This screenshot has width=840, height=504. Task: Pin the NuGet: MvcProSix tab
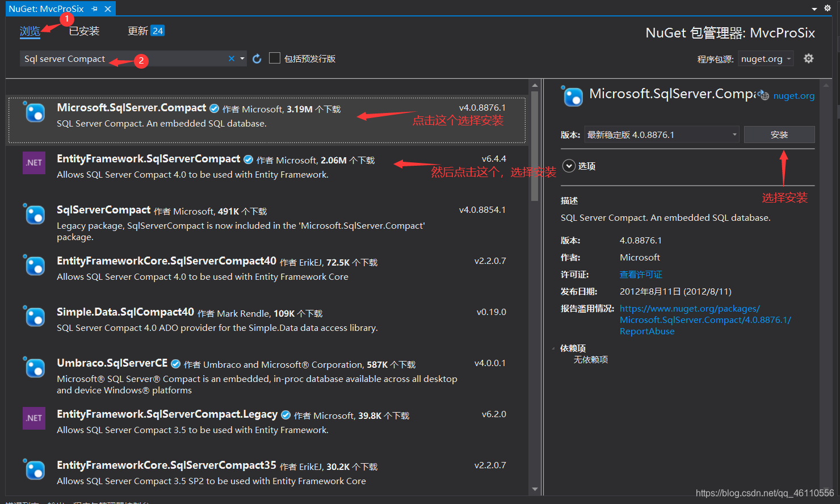click(x=94, y=9)
